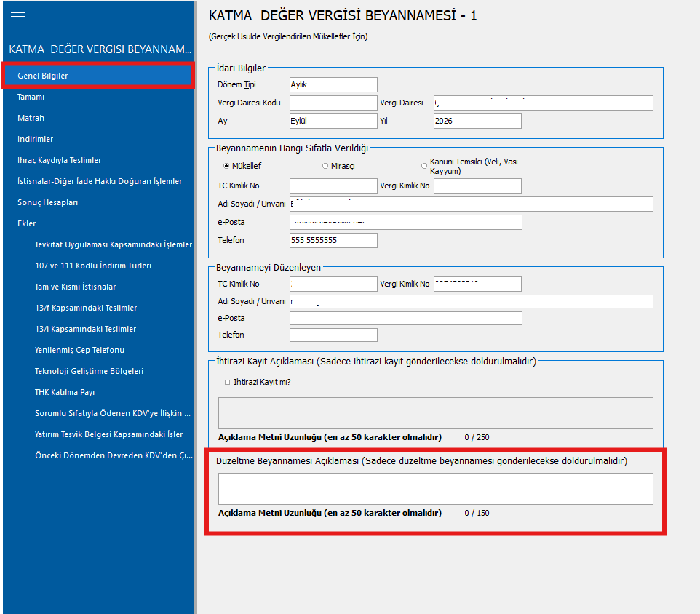Click the empty e-Posta field of Düzenleyen
The width and height of the screenshot is (700, 614).
[406, 318]
